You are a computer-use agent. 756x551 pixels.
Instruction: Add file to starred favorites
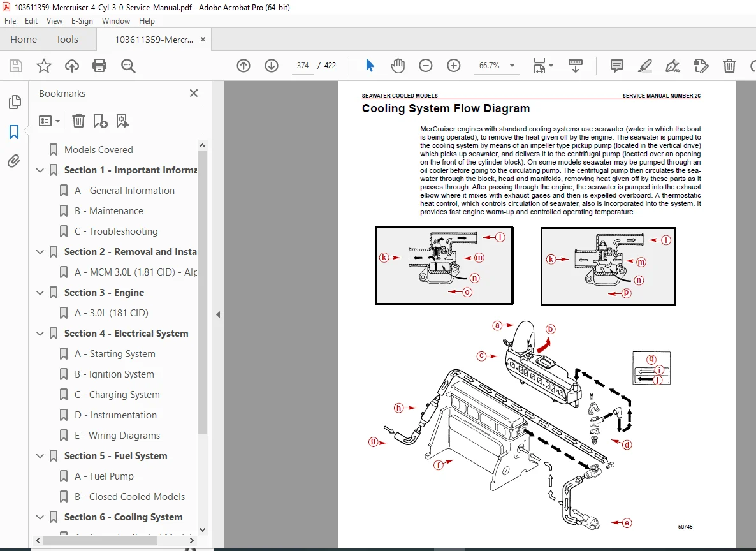coord(44,66)
